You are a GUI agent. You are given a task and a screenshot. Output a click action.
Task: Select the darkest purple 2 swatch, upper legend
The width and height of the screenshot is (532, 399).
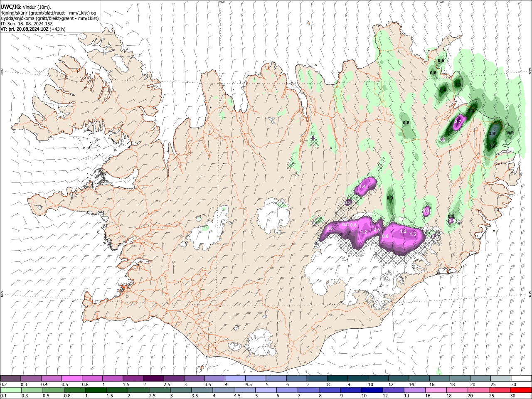(153, 379)
